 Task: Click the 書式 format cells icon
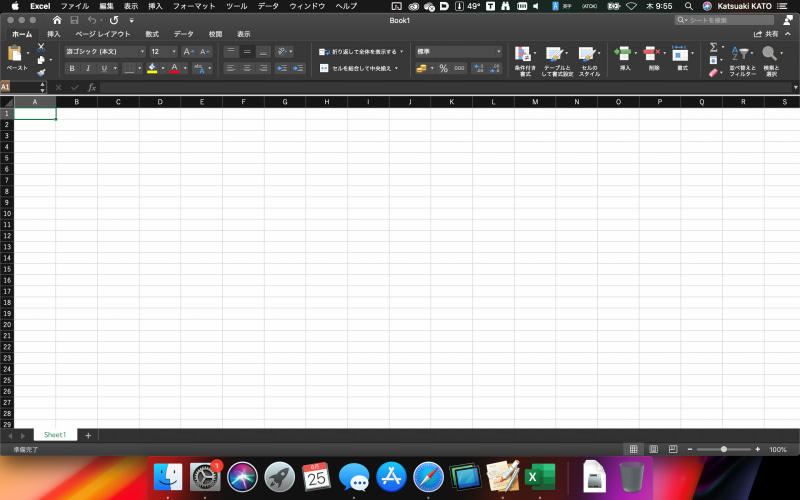click(681, 53)
